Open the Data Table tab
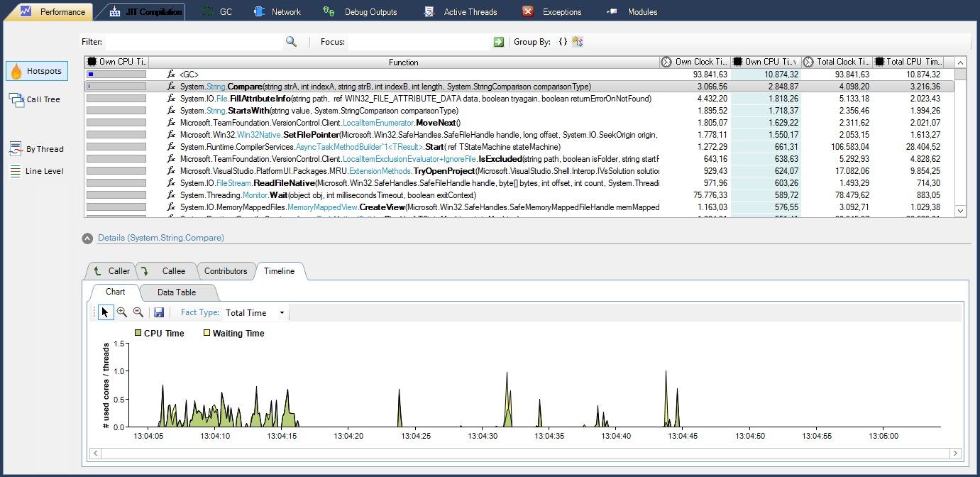Image resolution: width=980 pixels, height=477 pixels. [178, 292]
